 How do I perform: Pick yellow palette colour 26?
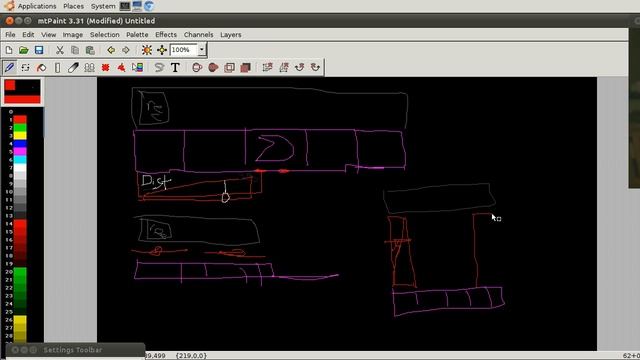20,320
